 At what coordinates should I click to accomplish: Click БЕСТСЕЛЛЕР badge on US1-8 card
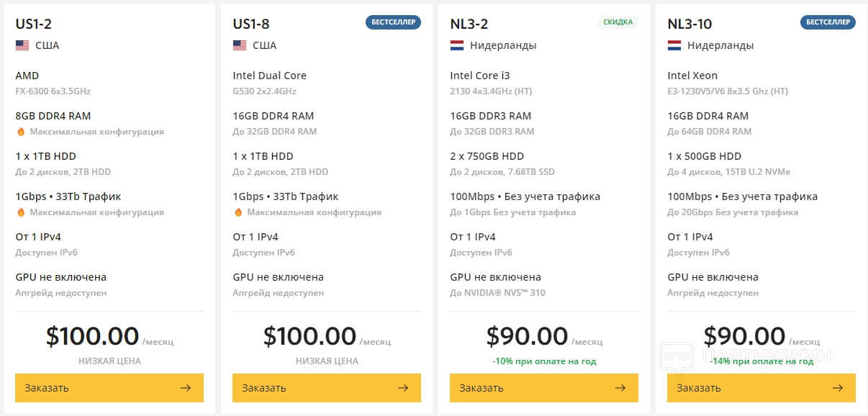(x=393, y=22)
